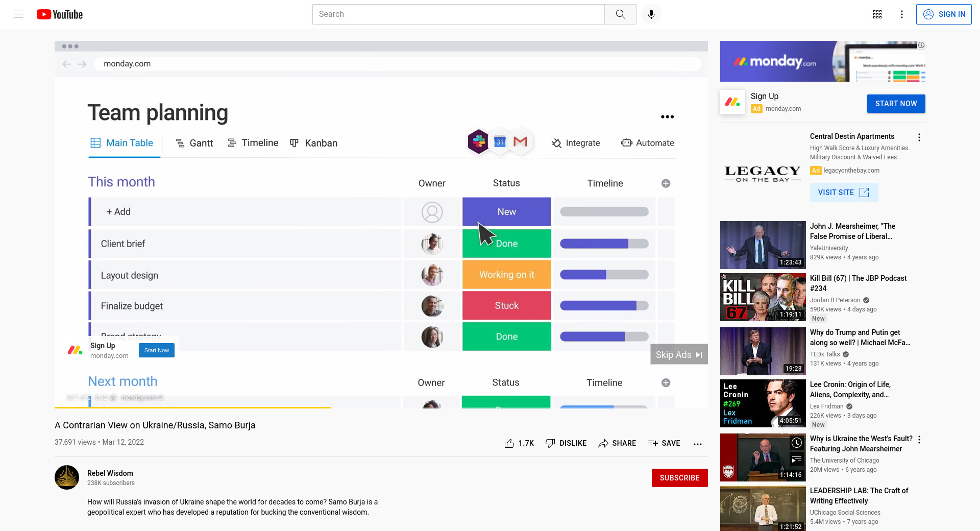Open John J. Mearsheimer video thumbnail
The width and height of the screenshot is (980, 531).
(763, 245)
